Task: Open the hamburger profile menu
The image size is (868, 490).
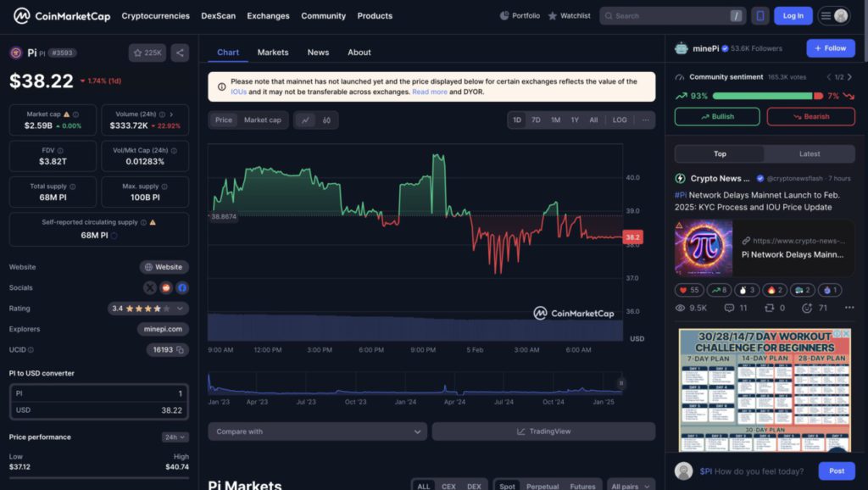Action: [x=834, y=15]
